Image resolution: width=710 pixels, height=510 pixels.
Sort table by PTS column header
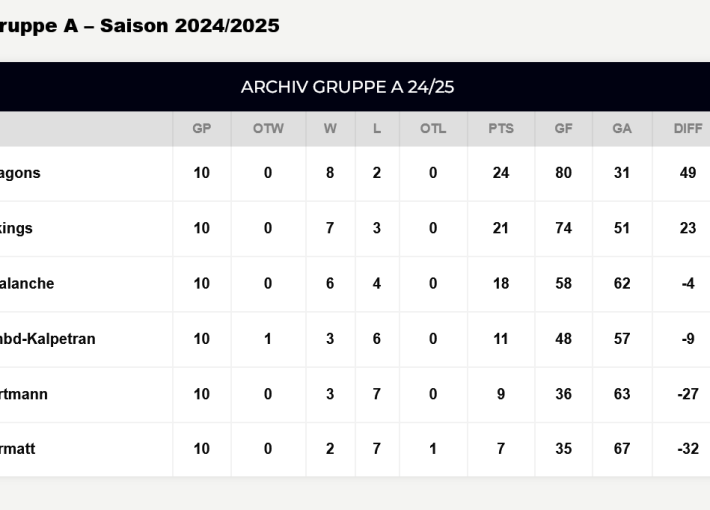coord(501,129)
